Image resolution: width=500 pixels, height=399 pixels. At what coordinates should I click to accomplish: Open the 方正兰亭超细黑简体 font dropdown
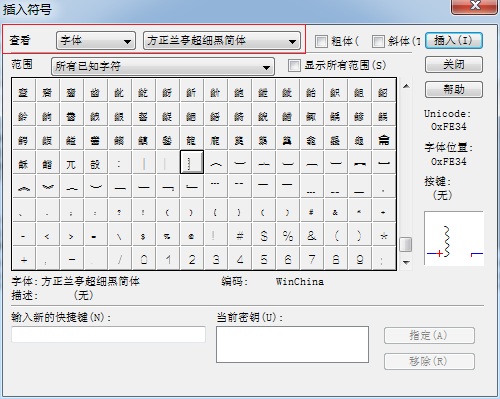point(222,41)
